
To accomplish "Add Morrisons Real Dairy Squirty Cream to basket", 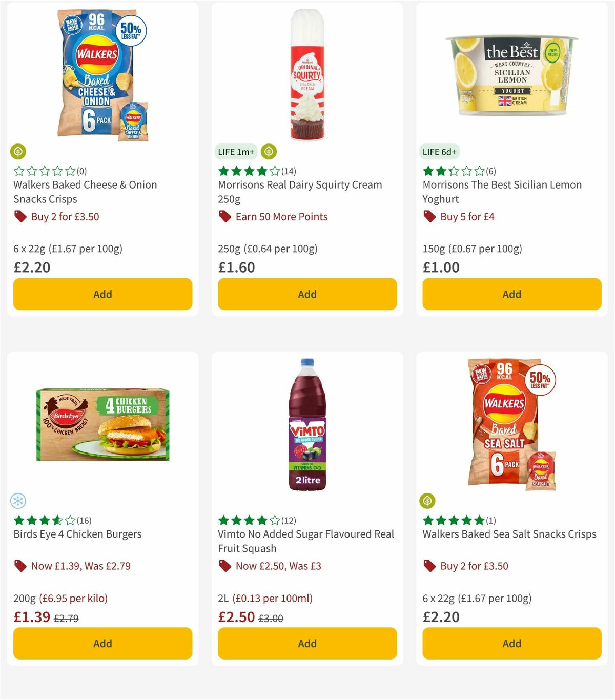I will coord(306,294).
